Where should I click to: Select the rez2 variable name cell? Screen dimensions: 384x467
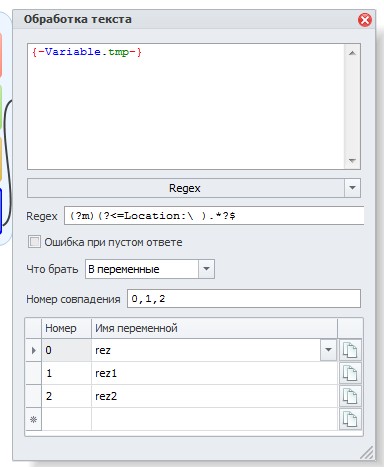pos(214,396)
